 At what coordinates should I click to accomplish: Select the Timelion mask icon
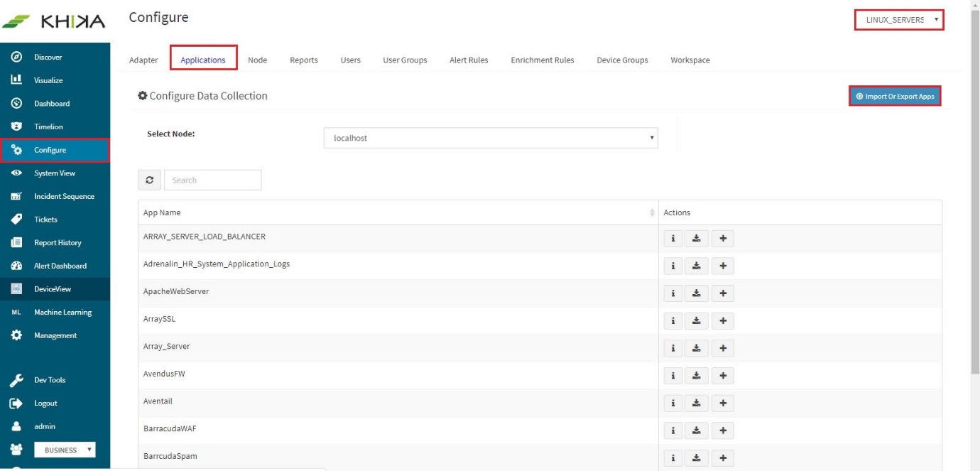(x=16, y=126)
